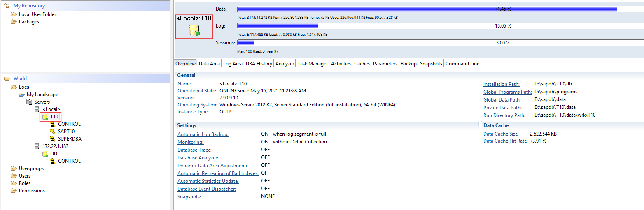Open the Private Data Path link

coord(502,108)
